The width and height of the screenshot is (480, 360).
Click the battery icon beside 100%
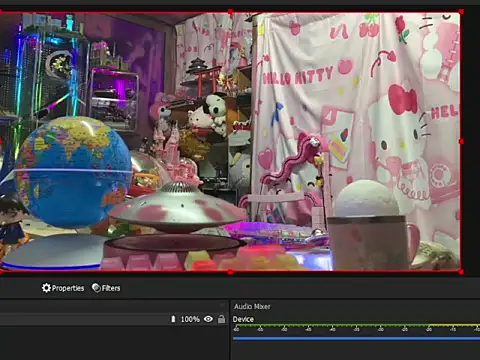click(x=173, y=319)
